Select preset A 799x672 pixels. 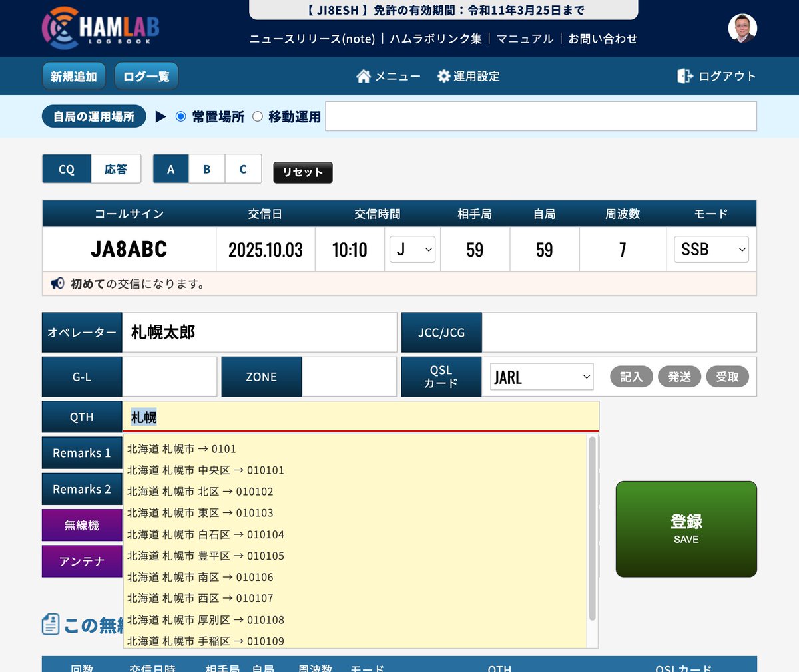[171, 169]
